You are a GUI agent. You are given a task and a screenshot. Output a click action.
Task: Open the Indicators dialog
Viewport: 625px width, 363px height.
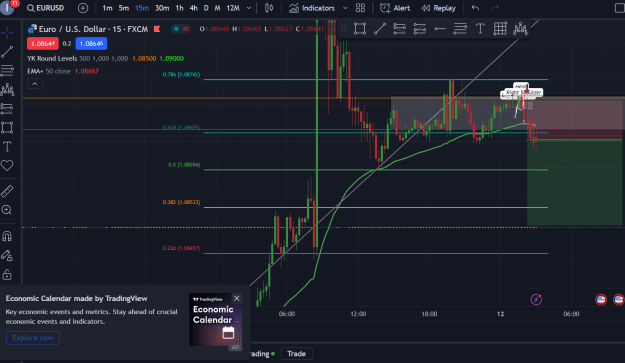(x=312, y=8)
